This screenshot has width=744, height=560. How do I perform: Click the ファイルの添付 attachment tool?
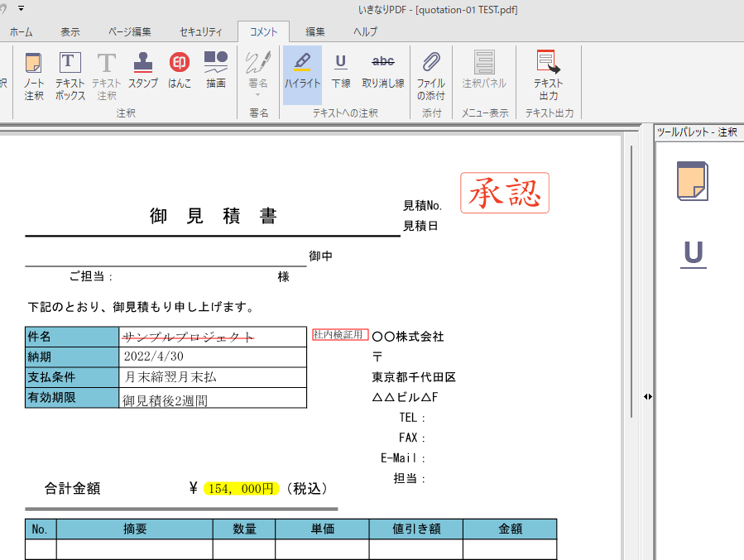tap(430, 74)
